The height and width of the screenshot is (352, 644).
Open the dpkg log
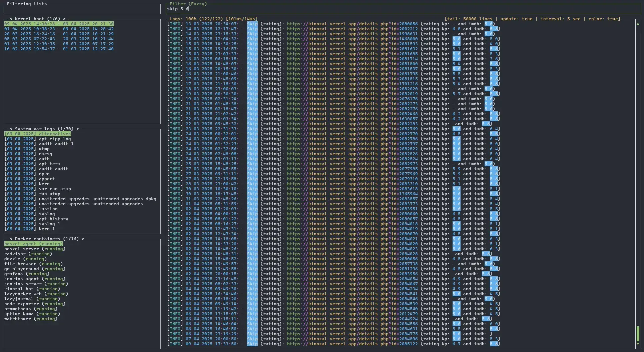click(27, 174)
